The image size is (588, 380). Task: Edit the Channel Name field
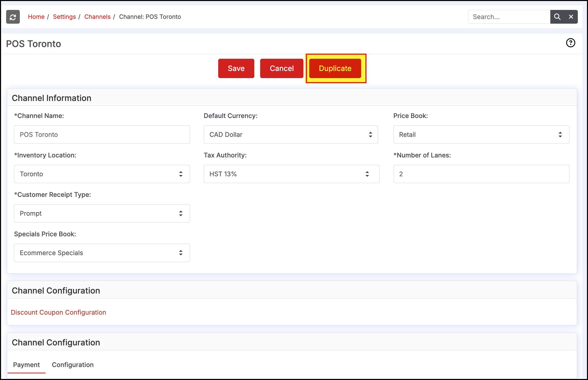(102, 135)
